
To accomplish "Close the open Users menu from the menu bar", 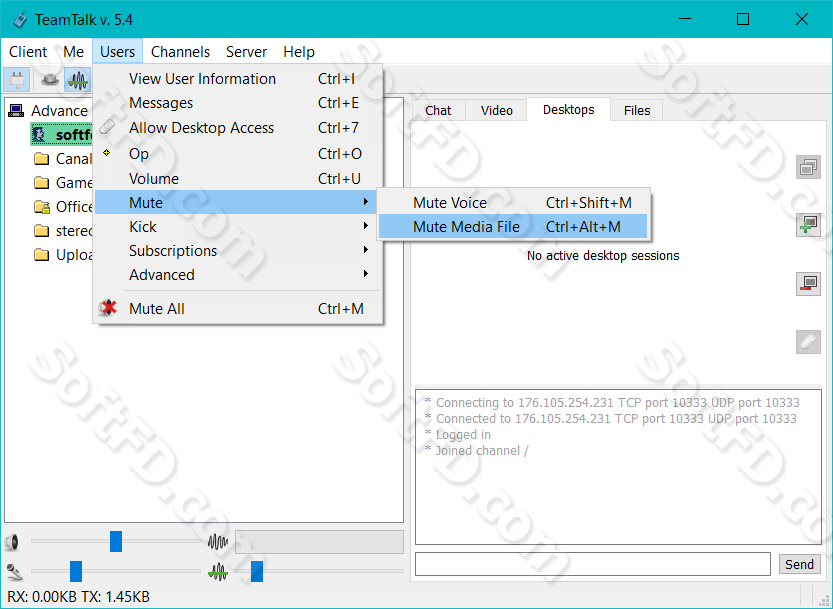I will pos(117,52).
